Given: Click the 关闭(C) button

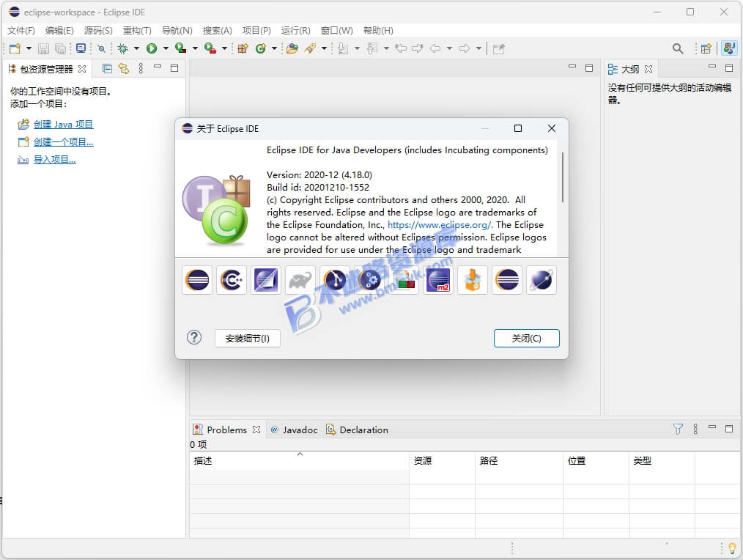Looking at the screenshot, I should (526, 339).
